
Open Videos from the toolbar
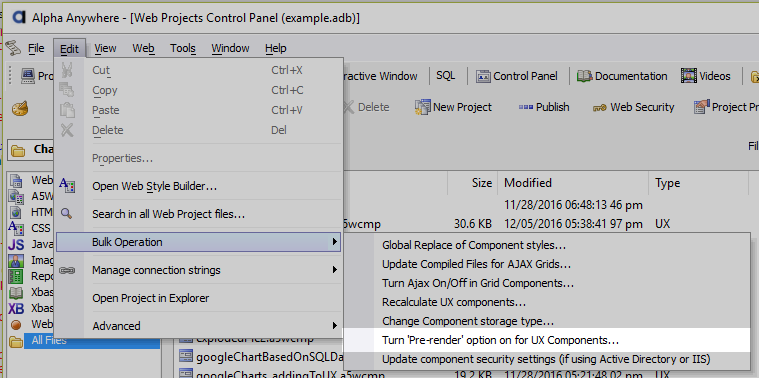click(x=706, y=76)
